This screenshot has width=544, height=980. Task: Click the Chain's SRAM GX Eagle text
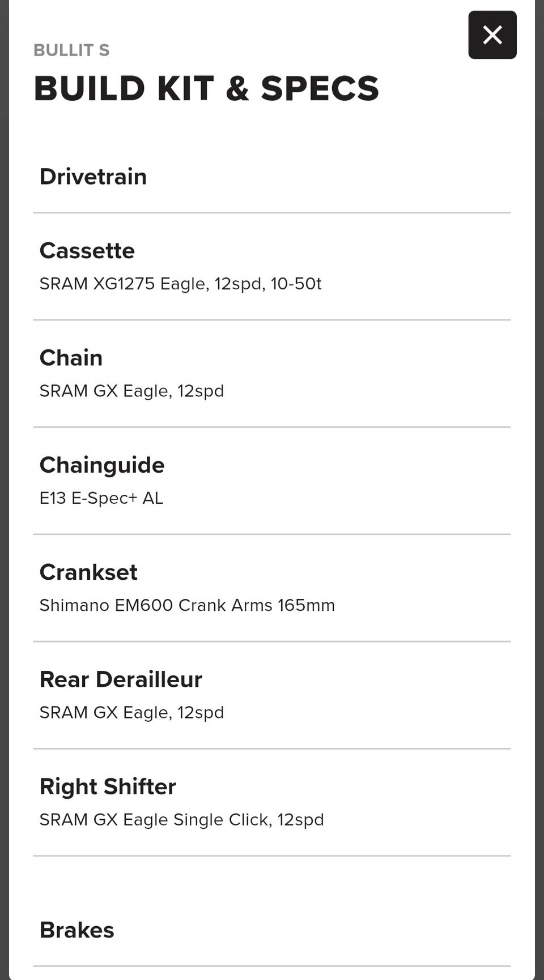coord(131,391)
